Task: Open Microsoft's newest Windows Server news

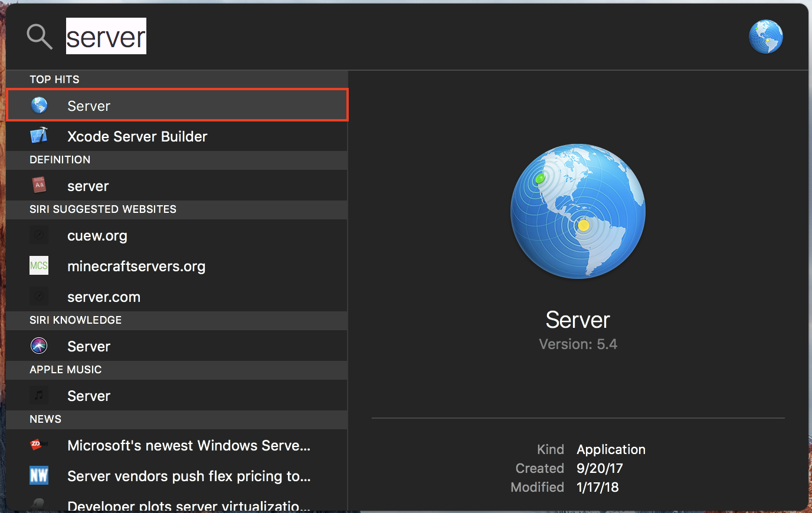Action: [x=189, y=446]
